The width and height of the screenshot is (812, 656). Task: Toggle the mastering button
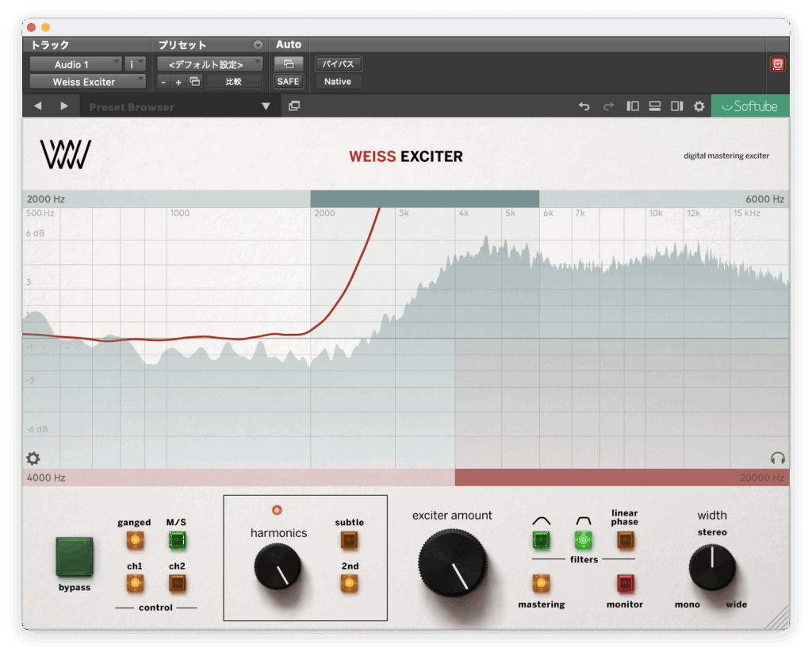point(541,584)
